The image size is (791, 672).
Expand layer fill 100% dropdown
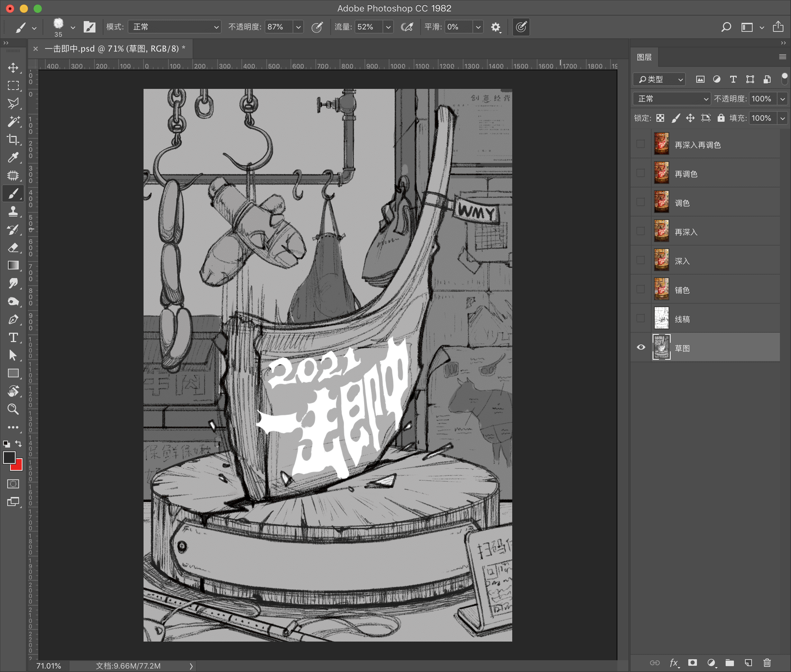pos(783,118)
